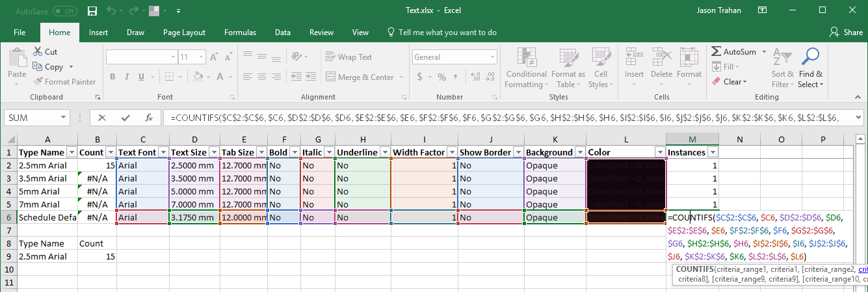Open the Page Layout tab
Image resolution: width=868 pixels, height=292 pixels.
tap(184, 32)
